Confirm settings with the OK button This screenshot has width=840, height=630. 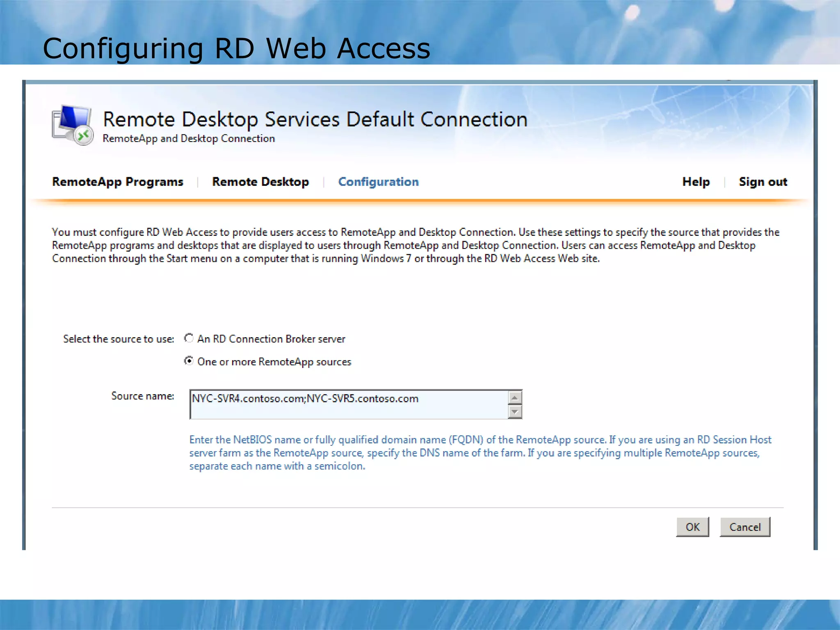point(693,527)
